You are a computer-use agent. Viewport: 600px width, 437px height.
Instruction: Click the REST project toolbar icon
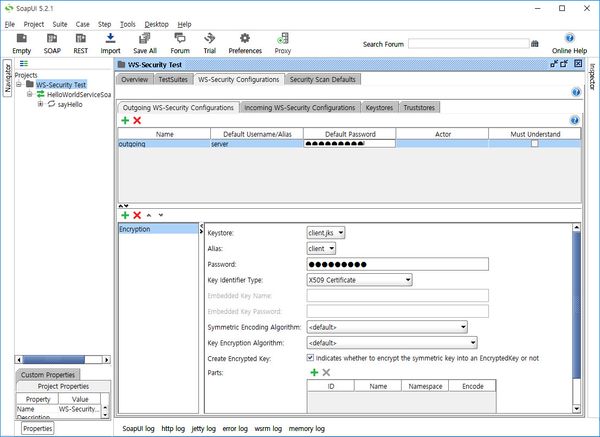point(80,39)
